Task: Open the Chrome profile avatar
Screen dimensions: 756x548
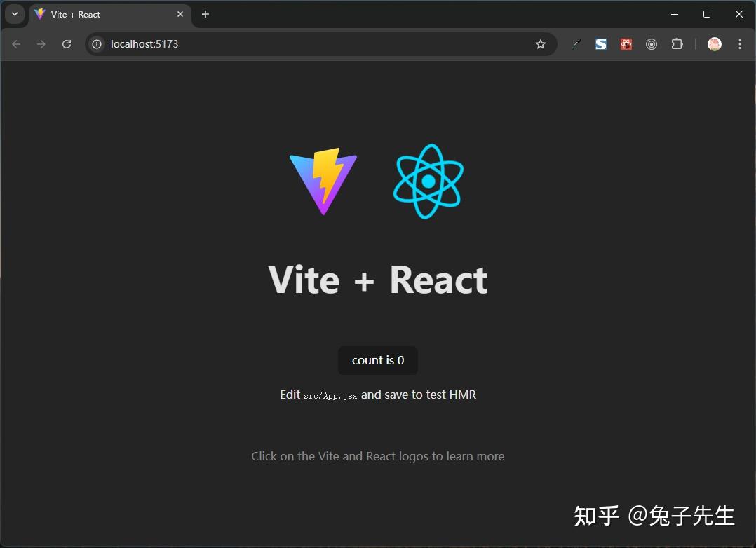Action: [714, 43]
